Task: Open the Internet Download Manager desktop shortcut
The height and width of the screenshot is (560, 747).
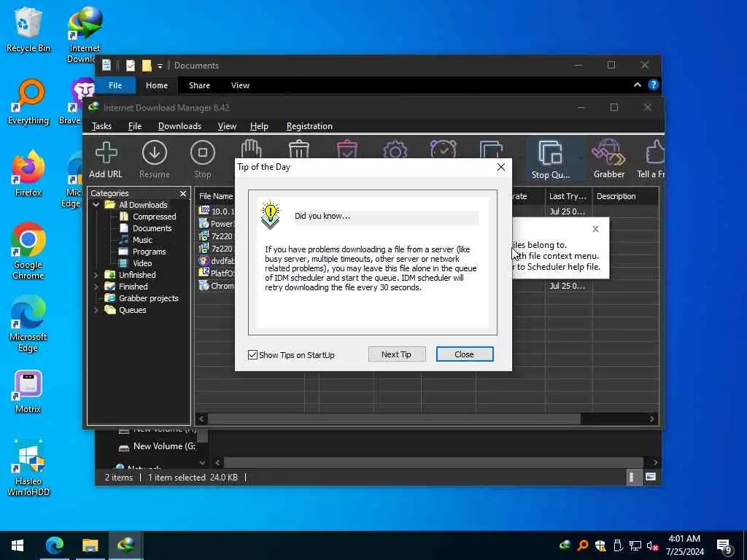Action: 85,34
